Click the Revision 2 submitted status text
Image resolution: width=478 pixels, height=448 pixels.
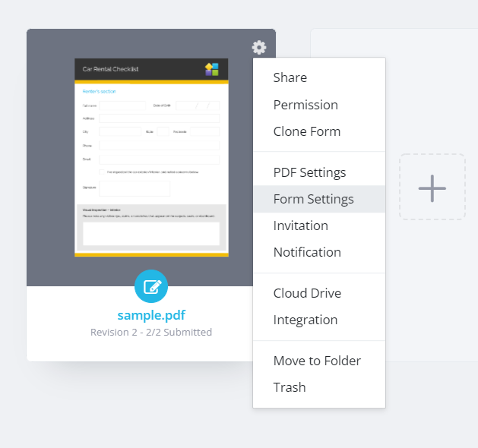[x=151, y=333]
